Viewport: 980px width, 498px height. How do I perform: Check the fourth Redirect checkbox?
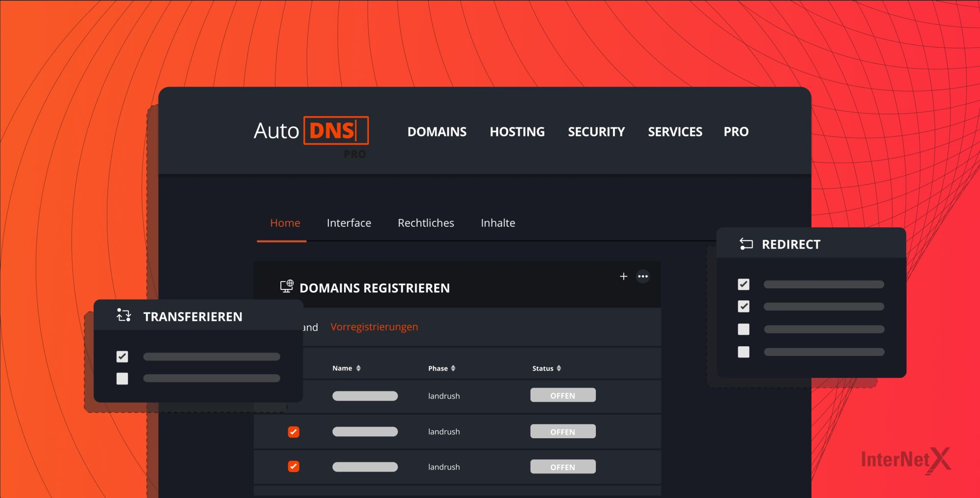point(743,352)
